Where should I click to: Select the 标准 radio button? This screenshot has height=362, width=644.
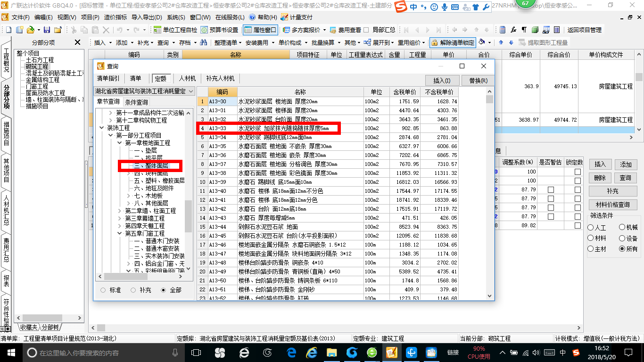pyautogui.click(x=103, y=290)
